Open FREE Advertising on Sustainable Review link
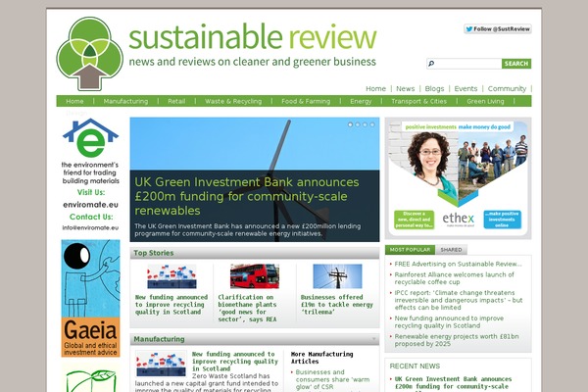The width and height of the screenshot is (588, 392). (x=458, y=264)
